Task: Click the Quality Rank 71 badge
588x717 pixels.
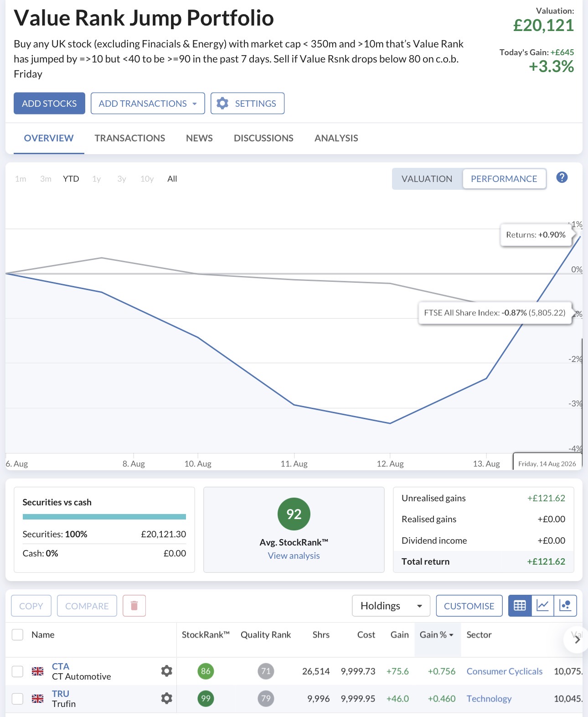Action: click(x=266, y=671)
